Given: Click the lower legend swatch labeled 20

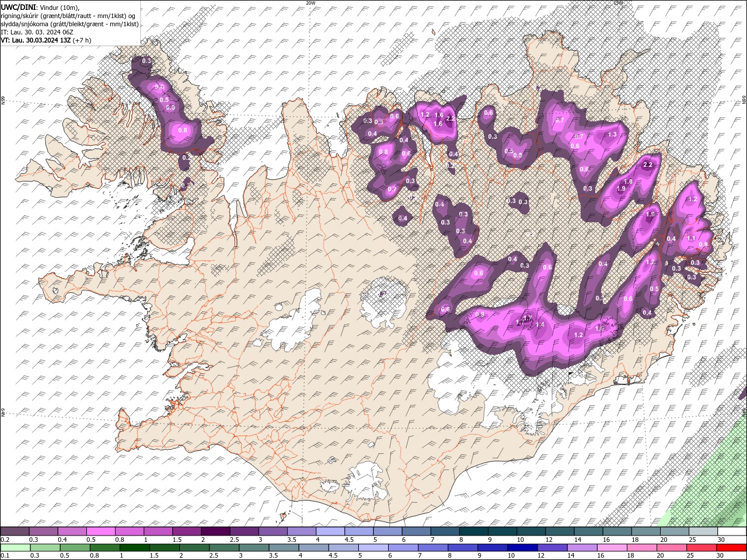Looking at the screenshot, I should [671, 548].
